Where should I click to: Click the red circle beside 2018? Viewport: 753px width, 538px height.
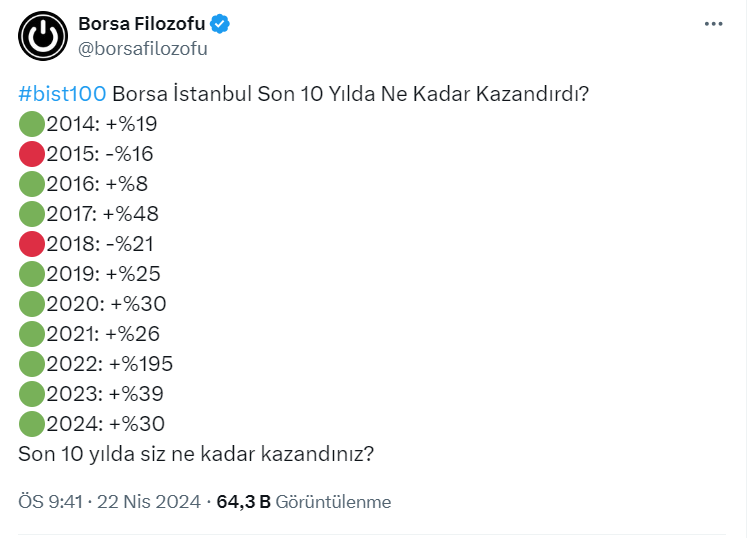[32, 244]
